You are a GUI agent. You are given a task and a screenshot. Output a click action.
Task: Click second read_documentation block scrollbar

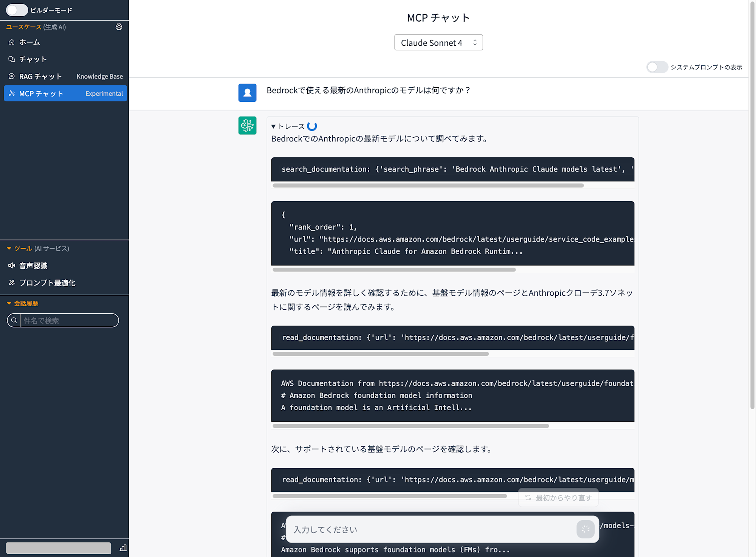point(390,496)
